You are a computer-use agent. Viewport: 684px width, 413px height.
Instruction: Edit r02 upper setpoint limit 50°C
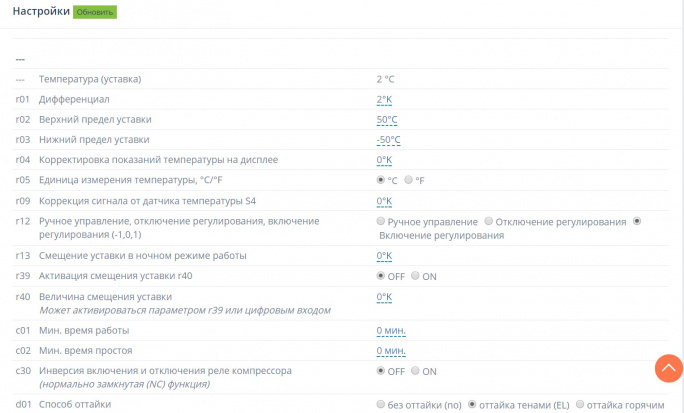[x=387, y=119]
